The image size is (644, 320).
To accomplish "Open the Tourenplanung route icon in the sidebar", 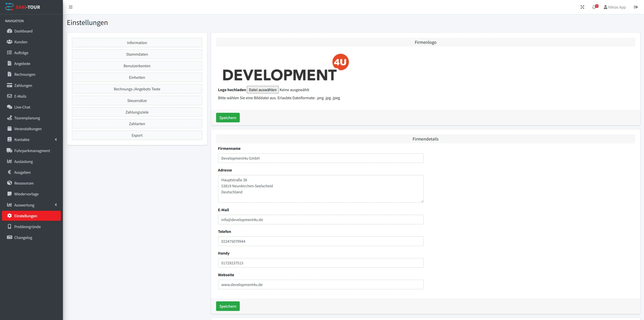I will [x=10, y=118].
